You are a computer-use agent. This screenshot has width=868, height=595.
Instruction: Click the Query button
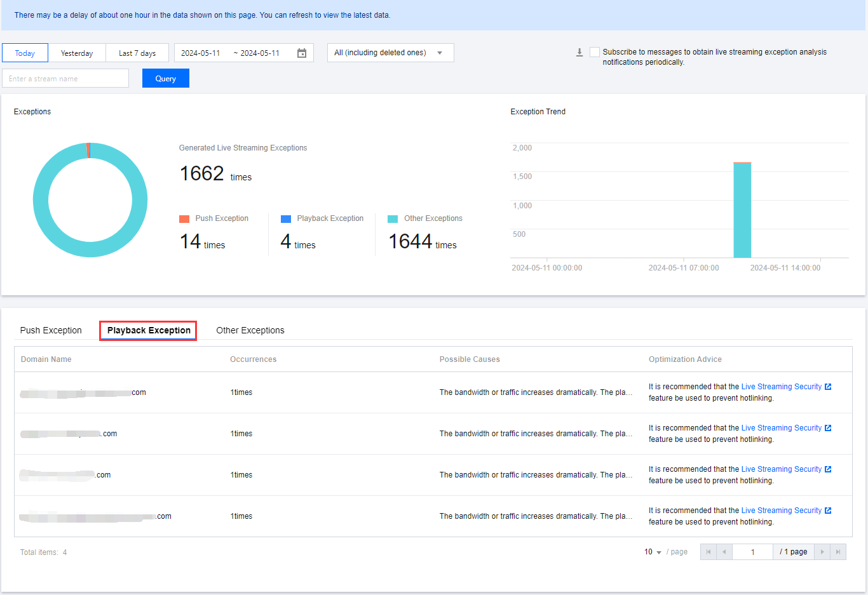tap(165, 79)
